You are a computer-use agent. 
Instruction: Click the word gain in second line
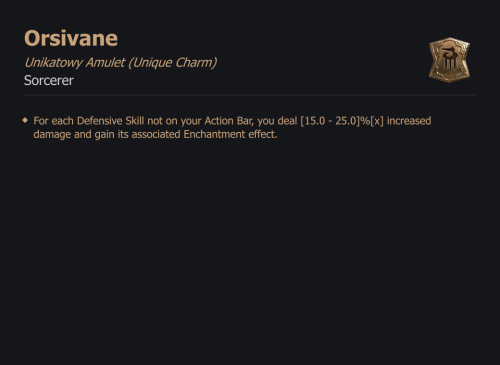pos(105,135)
